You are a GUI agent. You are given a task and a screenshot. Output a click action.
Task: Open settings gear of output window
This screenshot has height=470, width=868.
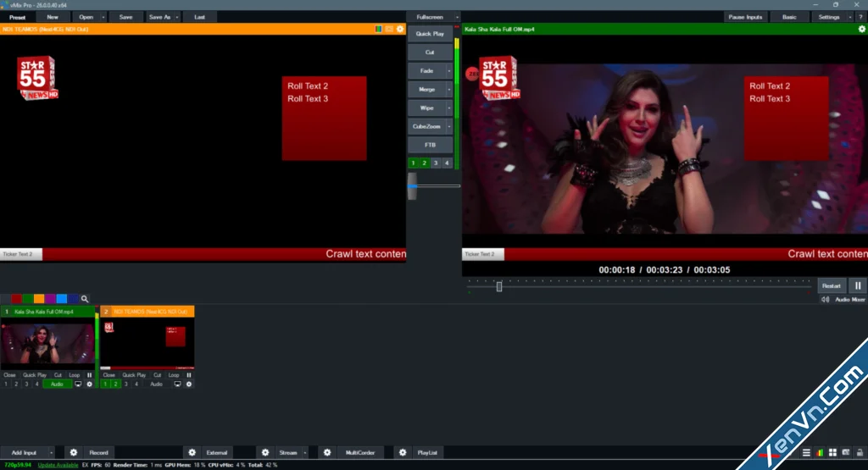862,29
